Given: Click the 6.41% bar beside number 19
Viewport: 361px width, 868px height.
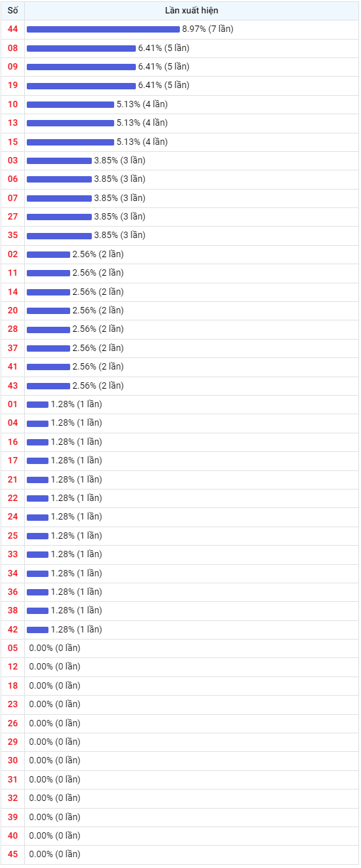Looking at the screenshot, I should 81,86.
